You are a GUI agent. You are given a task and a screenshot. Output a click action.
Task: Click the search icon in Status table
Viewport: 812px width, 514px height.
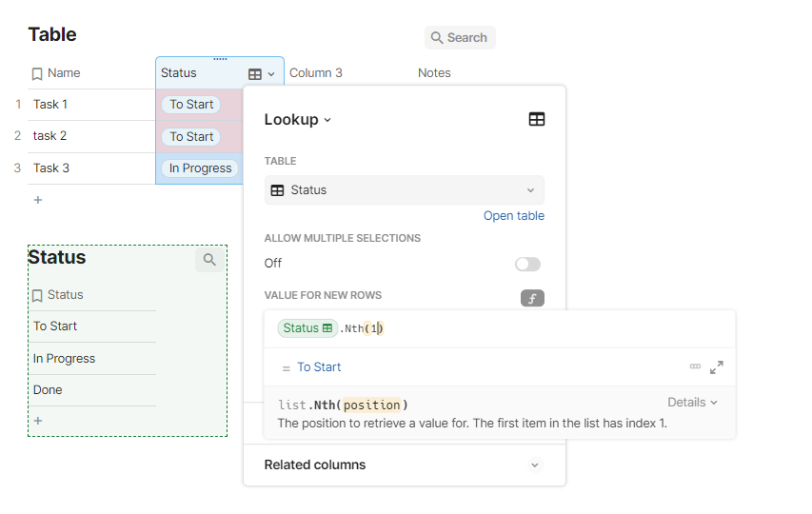click(x=209, y=260)
